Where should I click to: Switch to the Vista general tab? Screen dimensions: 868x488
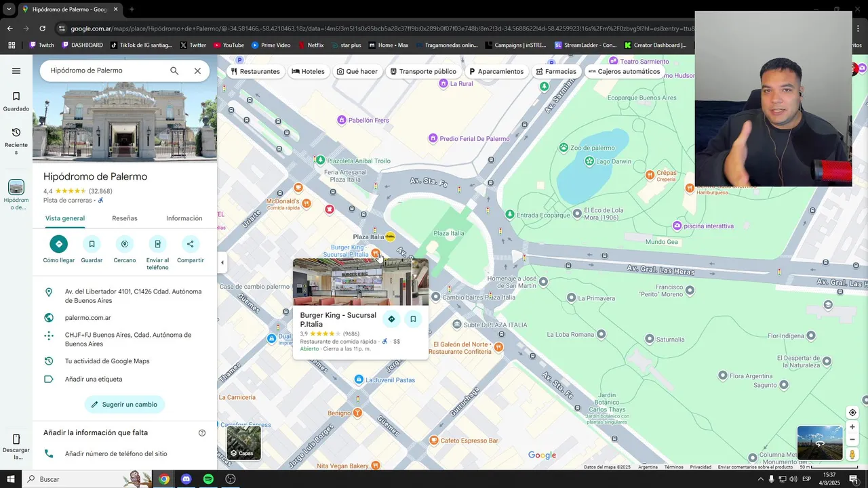pyautogui.click(x=65, y=218)
